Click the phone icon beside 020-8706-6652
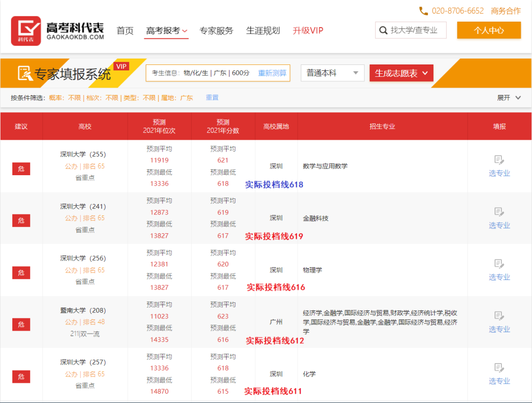Screen dimensions: 532x403 (x=424, y=11)
